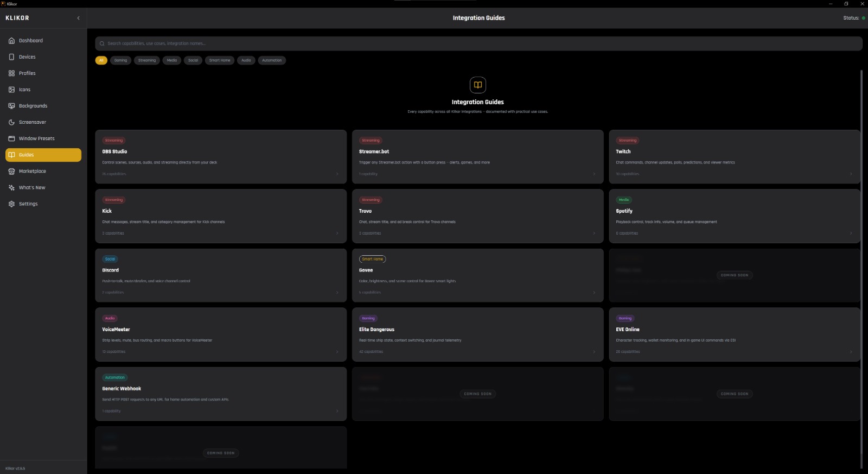The image size is (868, 474).
Task: Open Backgrounds section
Action: 43,106
